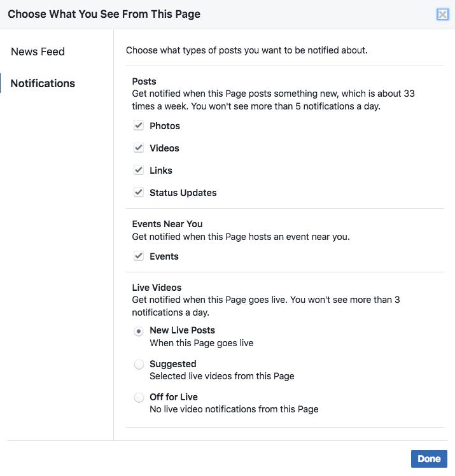Choose the Suggested radio button
Image resolution: width=455 pixels, height=476 pixels.
(x=139, y=365)
